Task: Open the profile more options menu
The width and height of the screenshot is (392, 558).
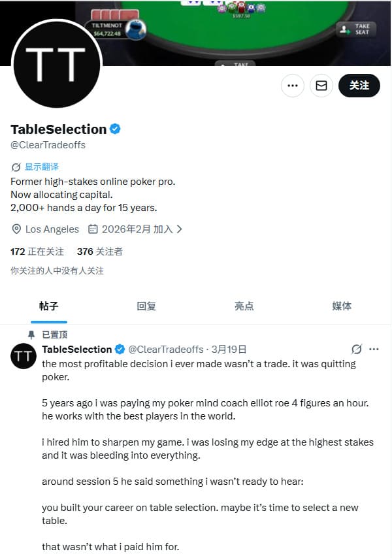Action: coord(292,86)
